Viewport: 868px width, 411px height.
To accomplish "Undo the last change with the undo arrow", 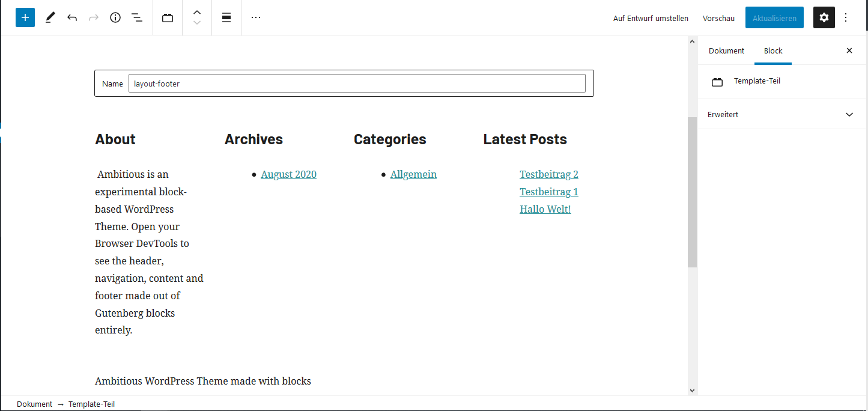I will [x=72, y=18].
